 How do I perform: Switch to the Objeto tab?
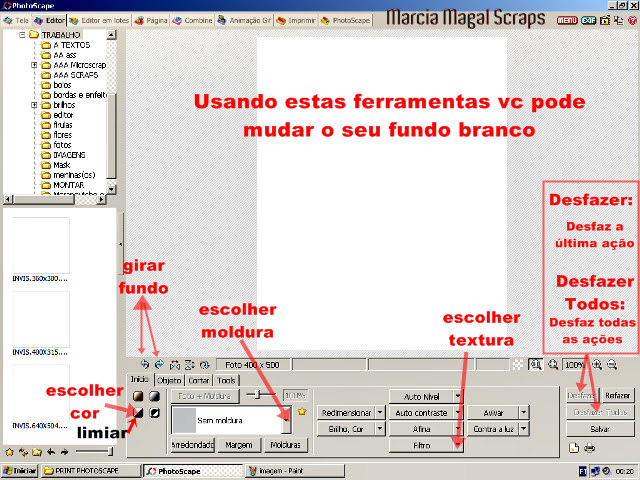(169, 380)
